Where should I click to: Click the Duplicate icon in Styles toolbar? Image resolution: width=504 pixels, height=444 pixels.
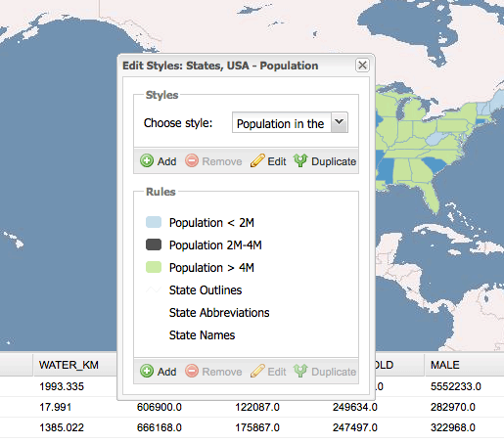[300, 161]
